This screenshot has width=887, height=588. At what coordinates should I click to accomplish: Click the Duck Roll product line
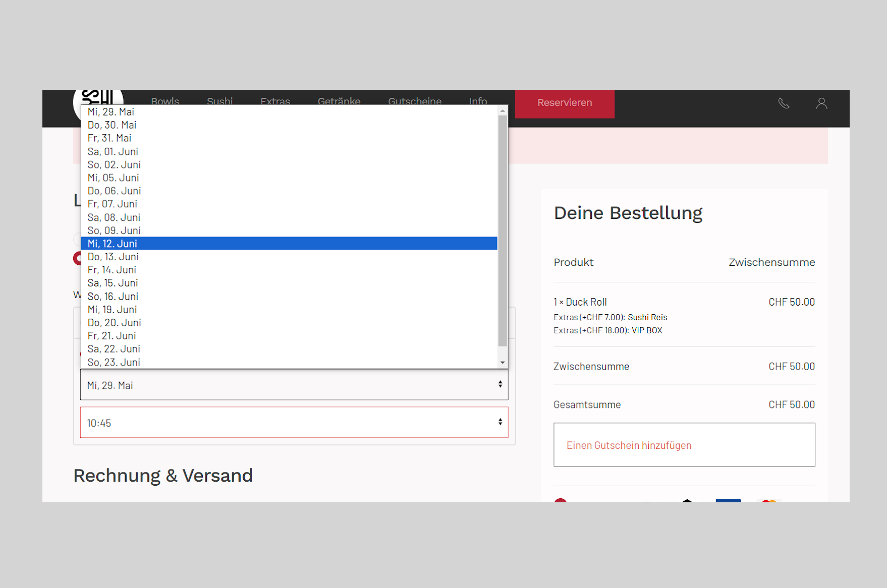(x=580, y=302)
